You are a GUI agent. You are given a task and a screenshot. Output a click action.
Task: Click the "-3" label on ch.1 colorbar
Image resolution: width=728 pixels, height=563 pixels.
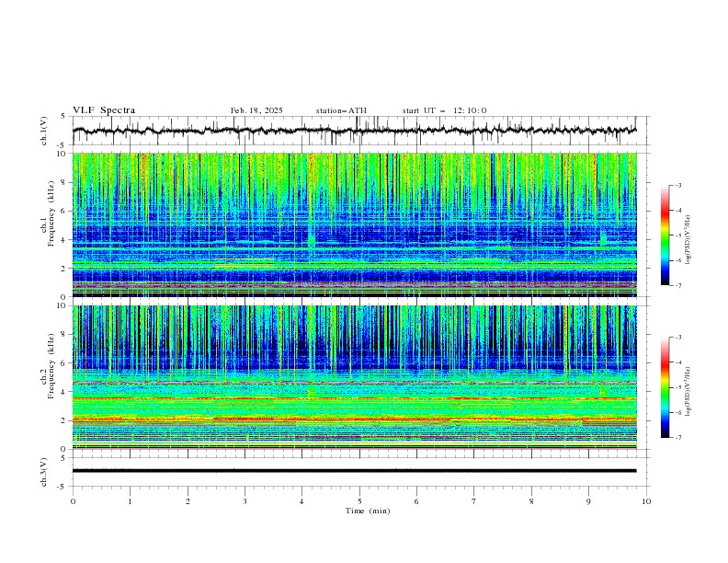click(678, 185)
